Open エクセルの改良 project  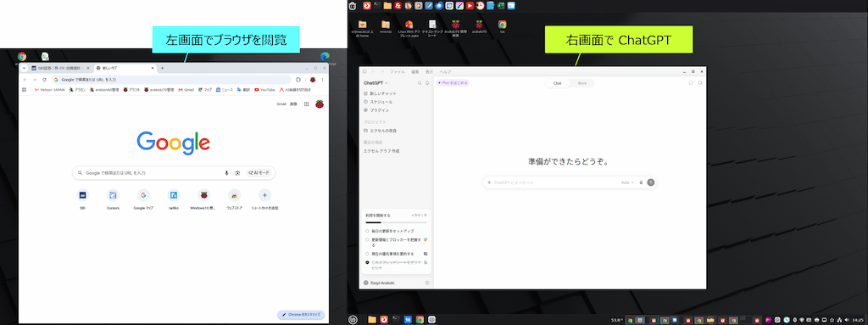coord(380,131)
